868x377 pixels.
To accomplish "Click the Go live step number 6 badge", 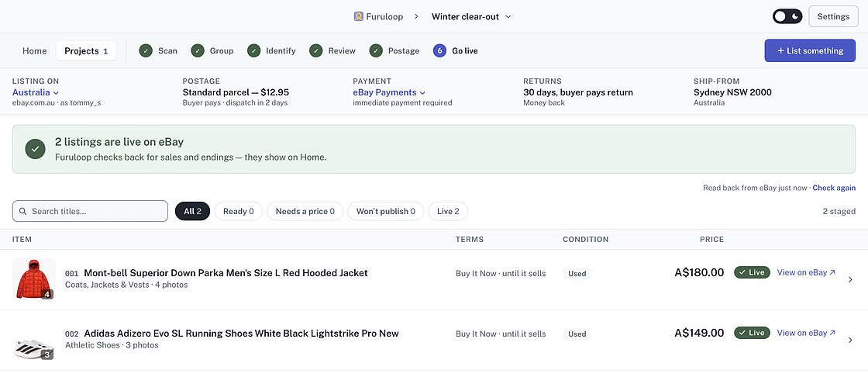I will [440, 51].
